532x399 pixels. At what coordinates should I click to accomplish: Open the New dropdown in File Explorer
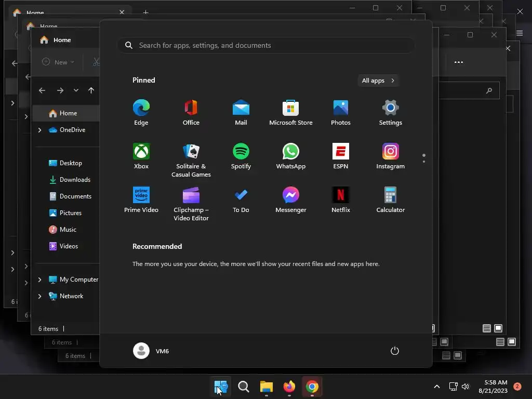tap(58, 62)
